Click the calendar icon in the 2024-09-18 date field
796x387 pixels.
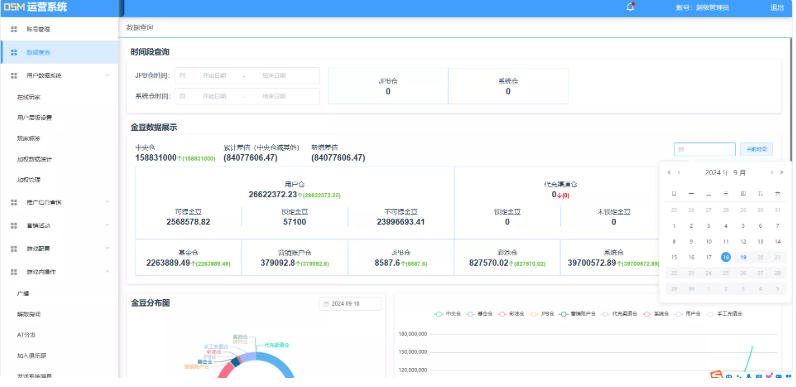tap(326, 304)
